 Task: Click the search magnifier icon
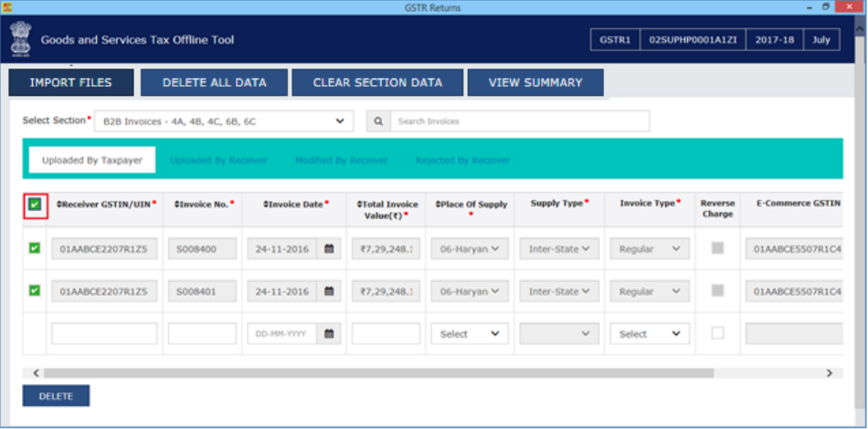pyautogui.click(x=378, y=121)
